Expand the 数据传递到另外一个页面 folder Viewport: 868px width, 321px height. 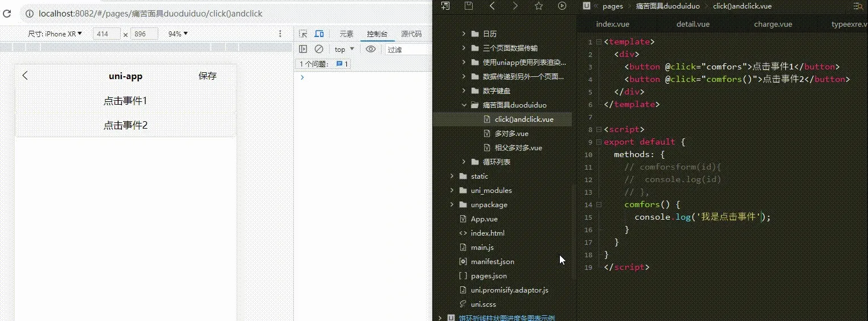click(464, 76)
